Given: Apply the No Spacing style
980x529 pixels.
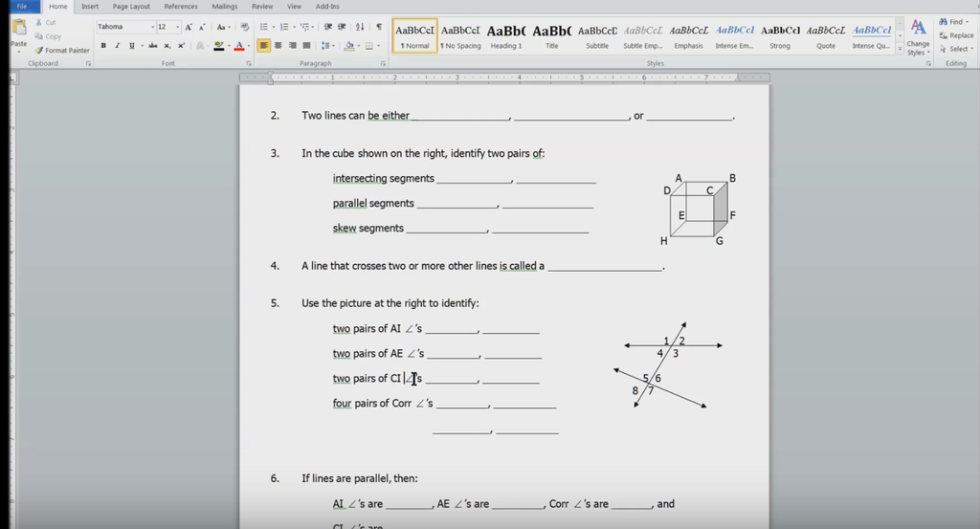Looking at the screenshot, I should click(x=460, y=36).
